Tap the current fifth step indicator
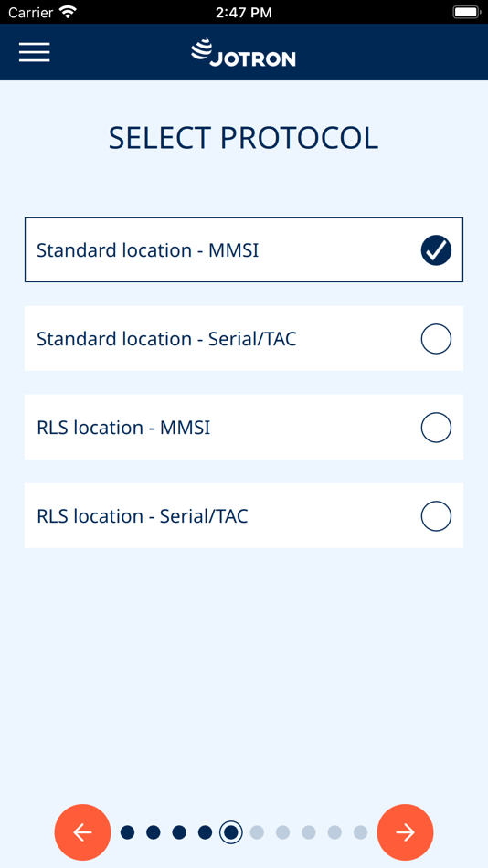Viewport: 488px width, 868px height. tap(231, 832)
